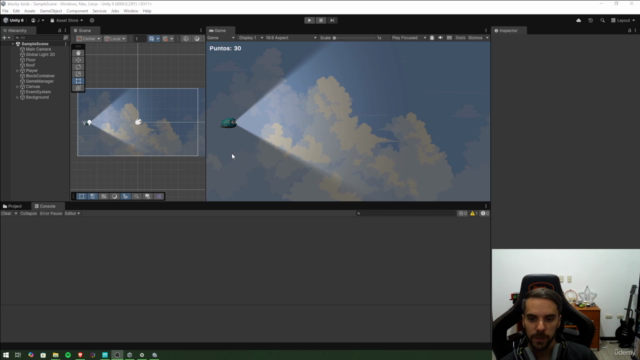Click the Unity 6 logo button
This screenshot has width=640, height=360.
[x=14, y=20]
